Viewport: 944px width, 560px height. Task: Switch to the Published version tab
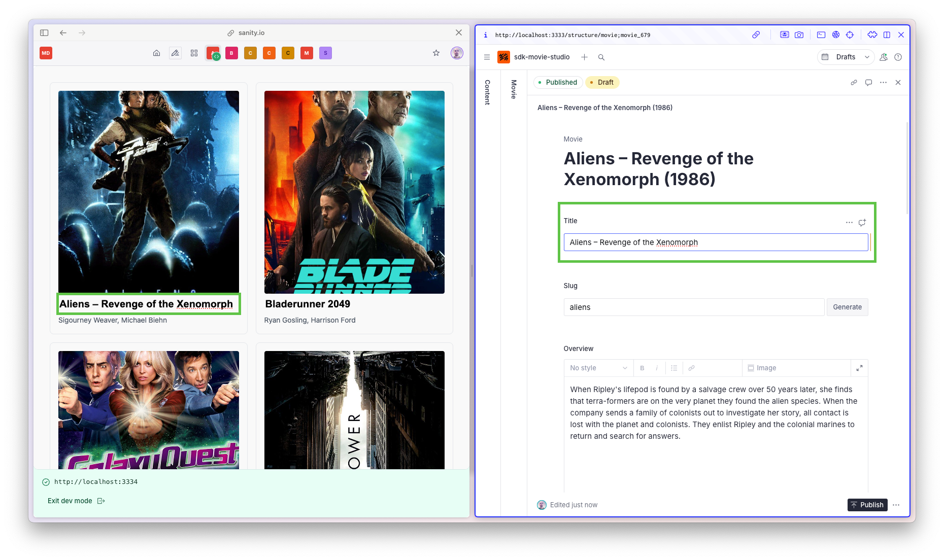tap(558, 82)
